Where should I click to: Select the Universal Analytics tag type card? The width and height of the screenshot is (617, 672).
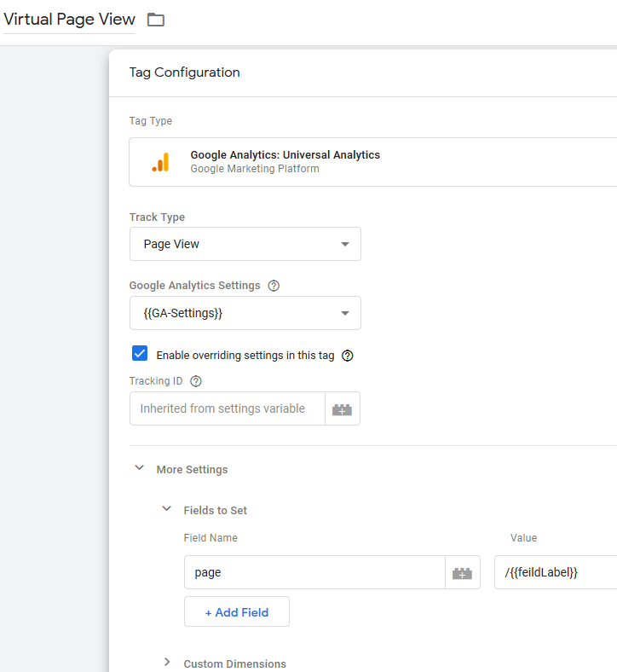coord(373,162)
